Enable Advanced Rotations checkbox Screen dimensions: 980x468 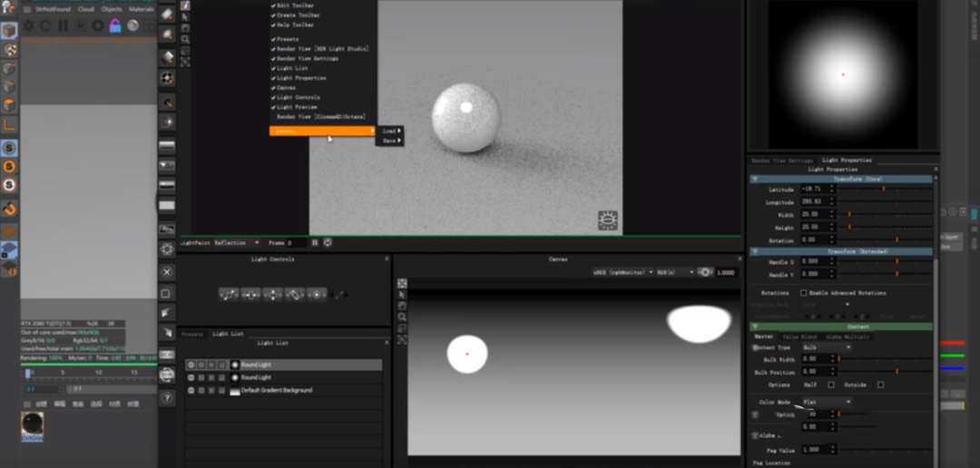[x=804, y=293]
